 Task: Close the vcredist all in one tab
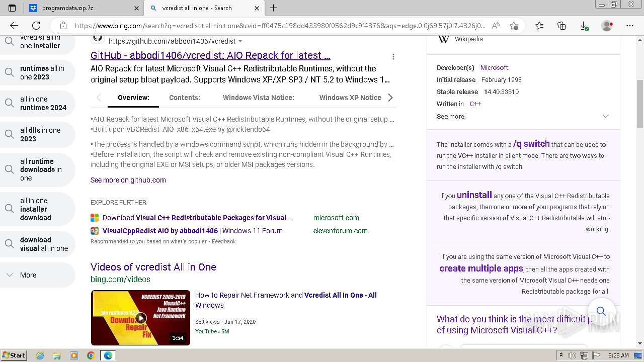point(257,8)
